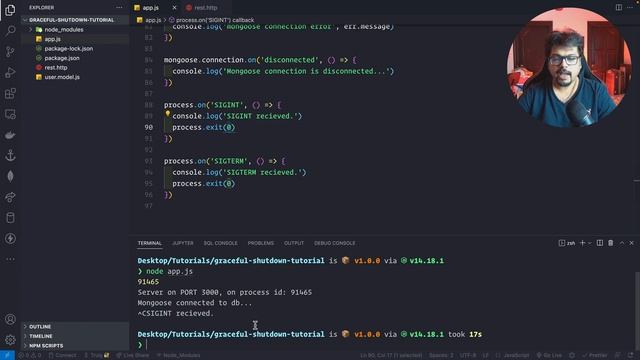Open the Docker whale view

click(10, 135)
